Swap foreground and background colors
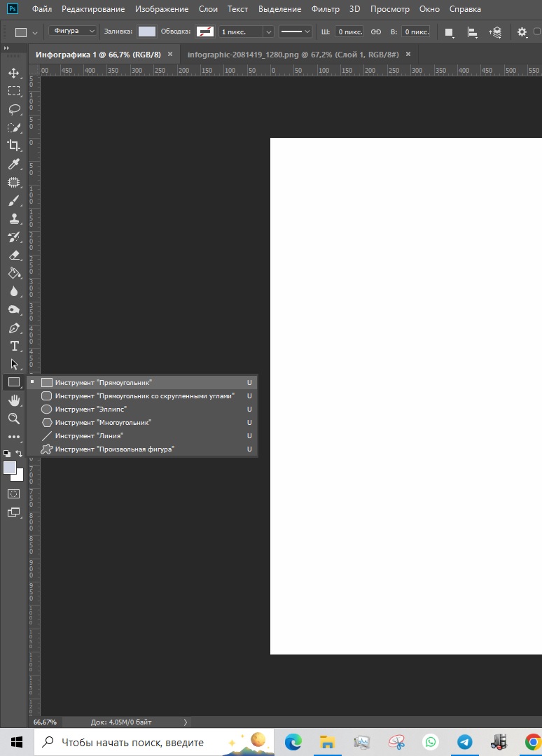The image size is (542, 756). 20,454
